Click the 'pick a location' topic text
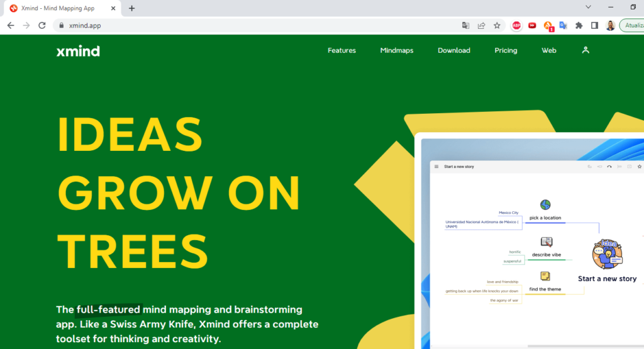 (x=545, y=218)
